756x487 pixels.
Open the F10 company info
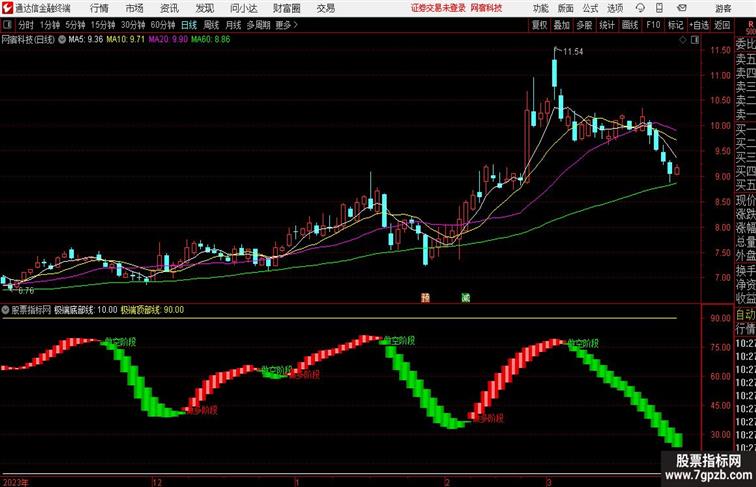(x=653, y=25)
